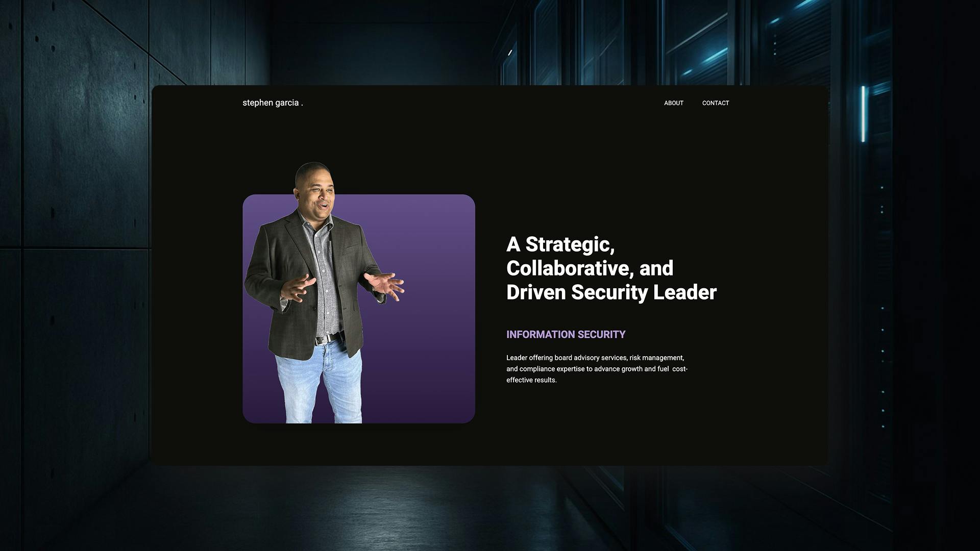Open the ABOUT navigation item
The width and height of the screenshot is (980, 551).
pyautogui.click(x=673, y=103)
